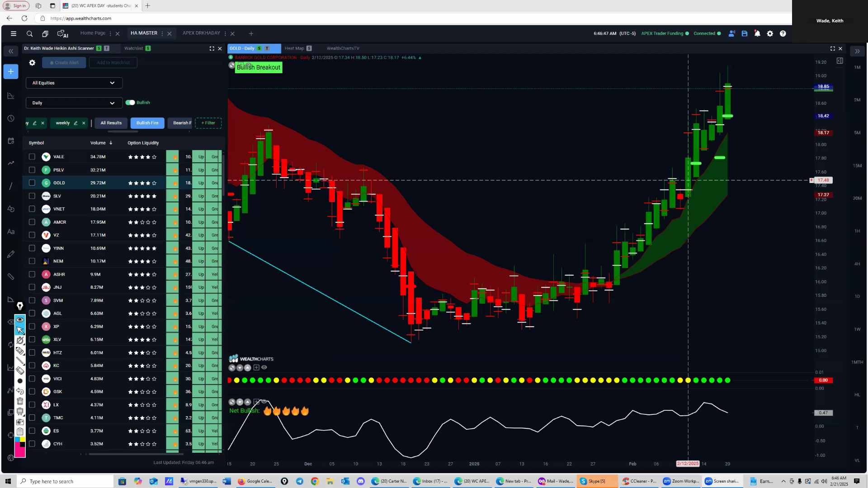The width and height of the screenshot is (868, 488).
Task: Pick the cyan color swatch
Action: [17, 439]
